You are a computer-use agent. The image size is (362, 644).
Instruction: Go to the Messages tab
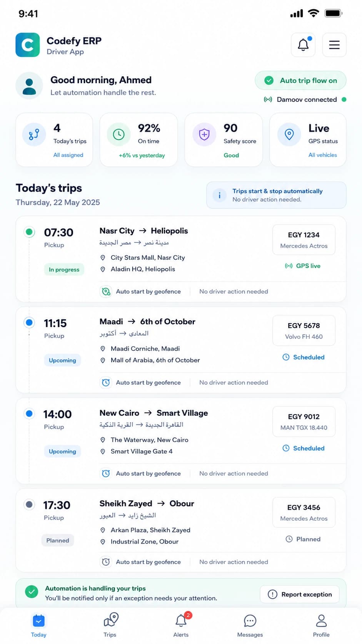pos(250,625)
